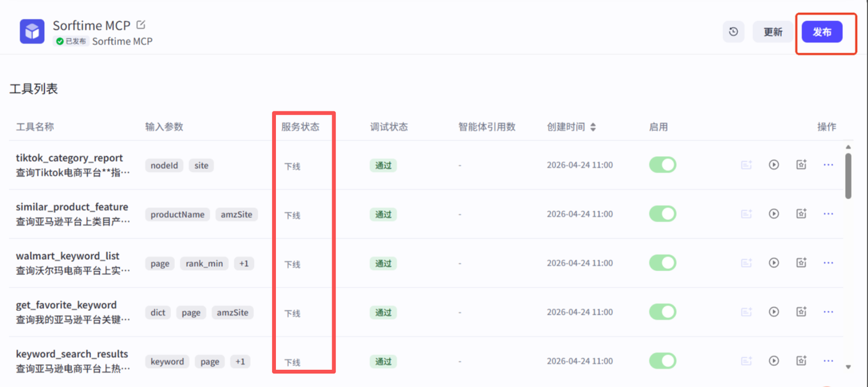Disable the tiktok_category_report tool toggle
868x387 pixels.
(x=663, y=165)
